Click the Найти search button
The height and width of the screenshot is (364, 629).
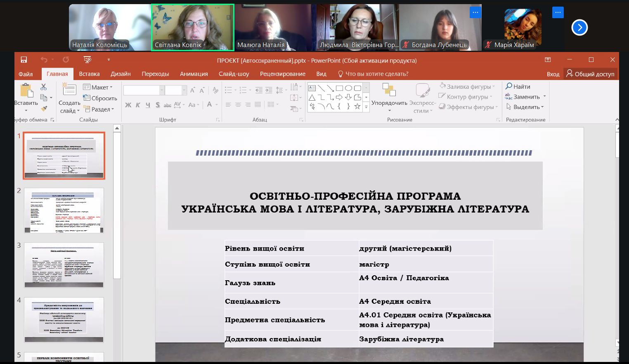pos(518,87)
